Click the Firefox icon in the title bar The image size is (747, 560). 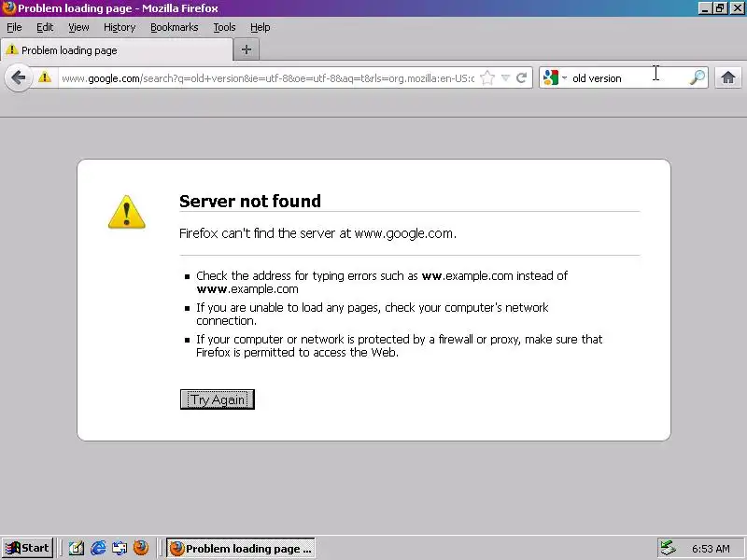9,8
